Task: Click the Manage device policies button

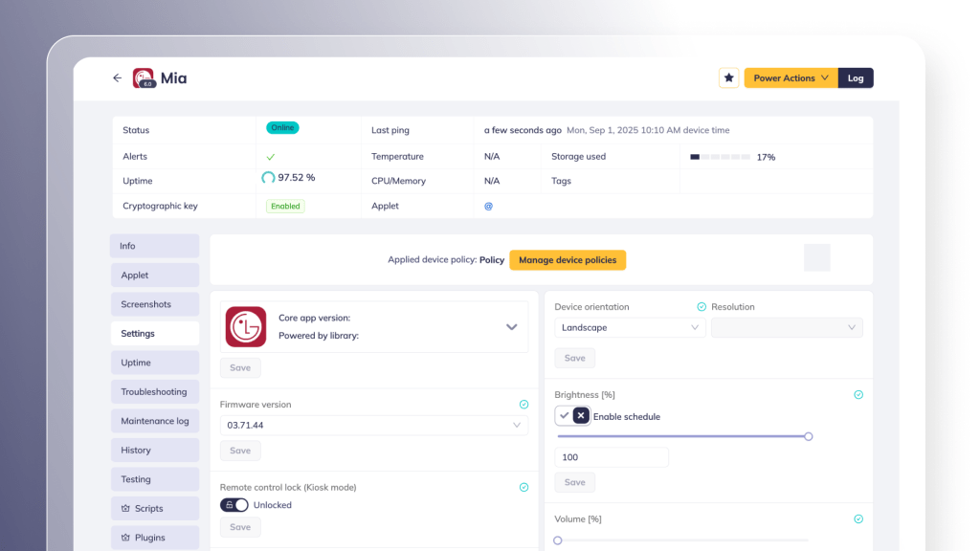Action: pos(568,260)
